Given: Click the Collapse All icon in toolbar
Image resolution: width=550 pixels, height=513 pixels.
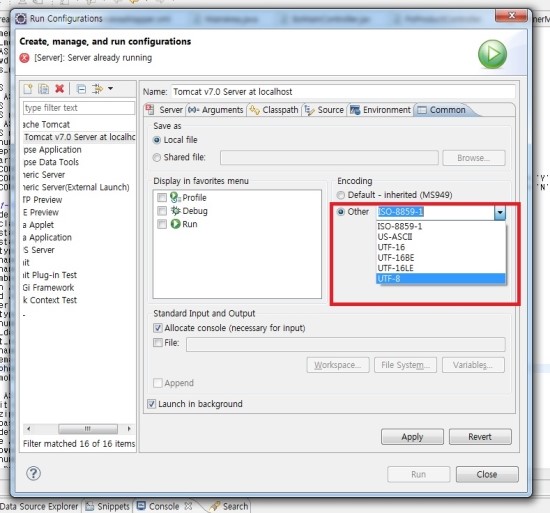Looking at the screenshot, I should [x=81, y=89].
